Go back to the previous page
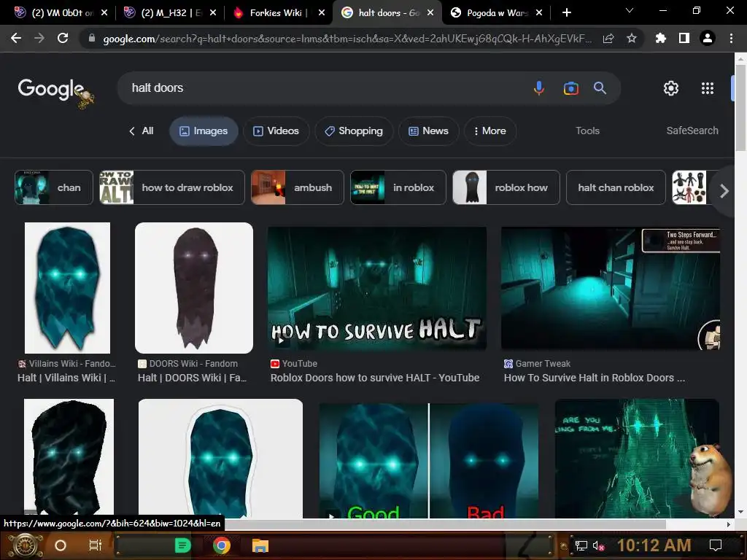 point(16,38)
